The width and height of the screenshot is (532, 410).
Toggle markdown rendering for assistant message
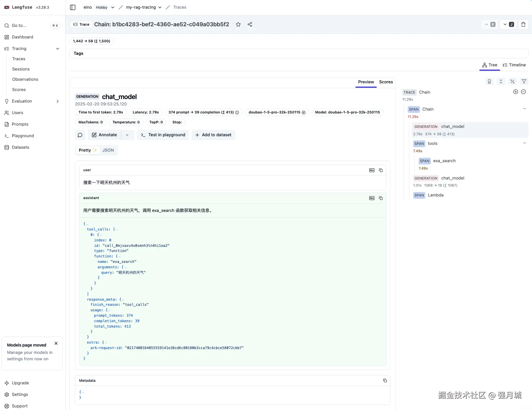pyautogui.click(x=372, y=198)
